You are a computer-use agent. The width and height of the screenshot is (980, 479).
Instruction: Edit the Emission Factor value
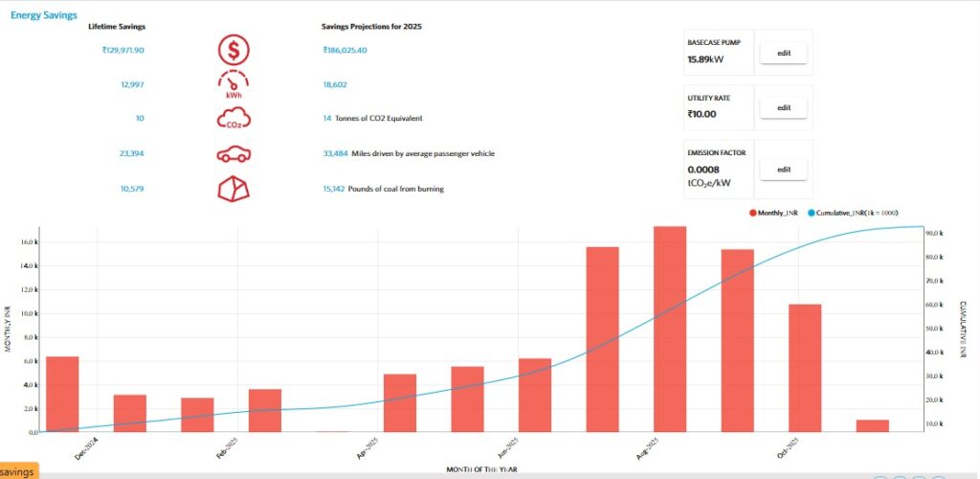coord(783,170)
